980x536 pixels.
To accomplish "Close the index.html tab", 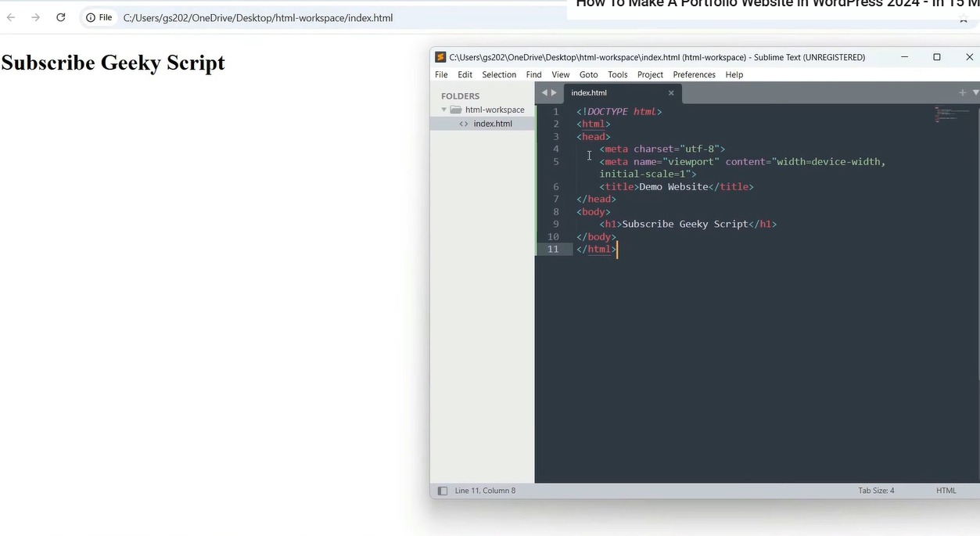I will click(671, 93).
